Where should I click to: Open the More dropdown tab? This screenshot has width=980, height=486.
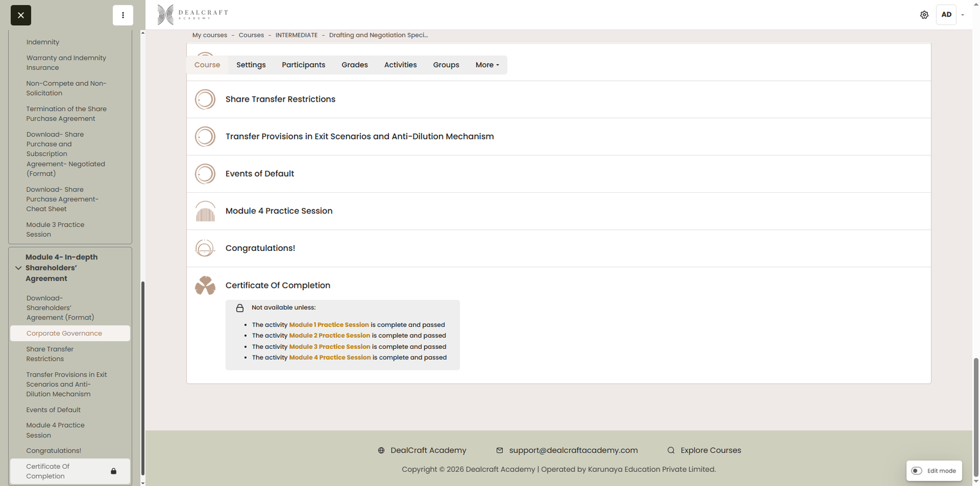coord(488,65)
